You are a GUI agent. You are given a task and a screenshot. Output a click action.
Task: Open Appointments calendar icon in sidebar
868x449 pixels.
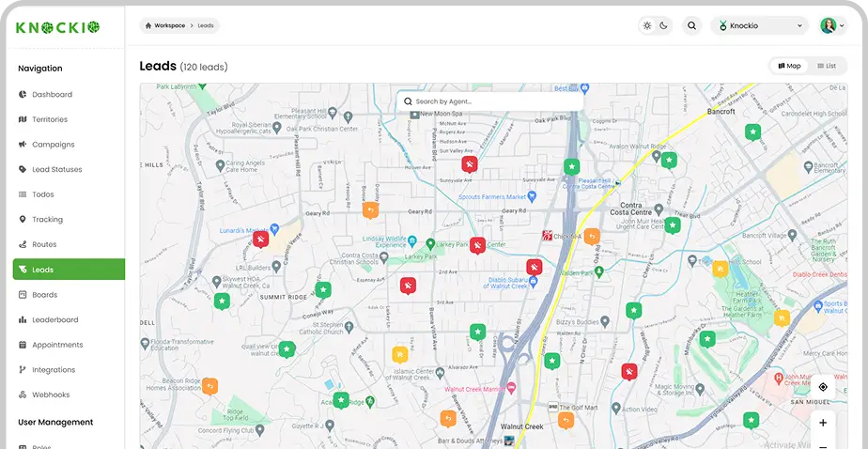coord(23,345)
